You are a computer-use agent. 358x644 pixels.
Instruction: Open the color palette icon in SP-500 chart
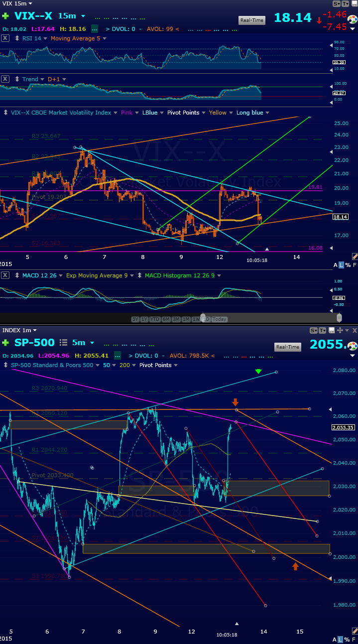(x=352, y=345)
